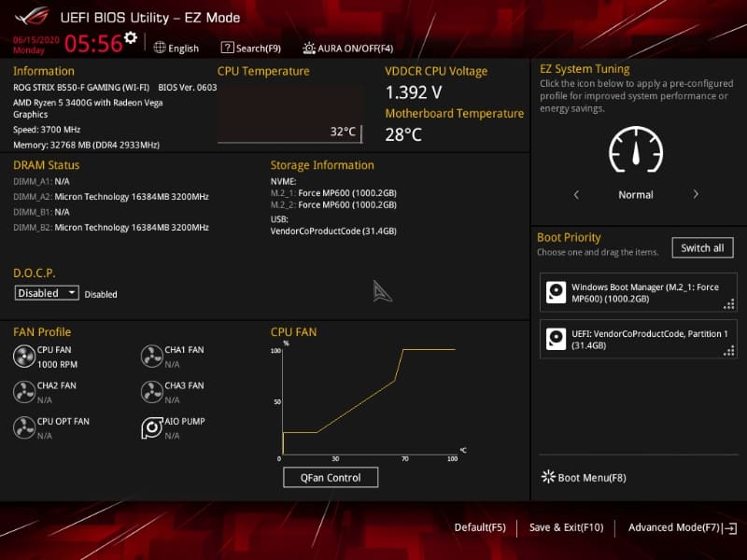Click the right arrow next to Normal profile
Viewport: 747px width, 560px height.
(x=696, y=194)
